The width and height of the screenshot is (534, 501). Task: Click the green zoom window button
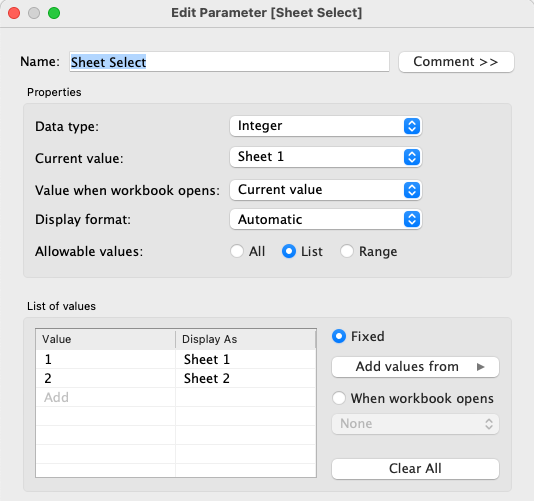(54, 13)
